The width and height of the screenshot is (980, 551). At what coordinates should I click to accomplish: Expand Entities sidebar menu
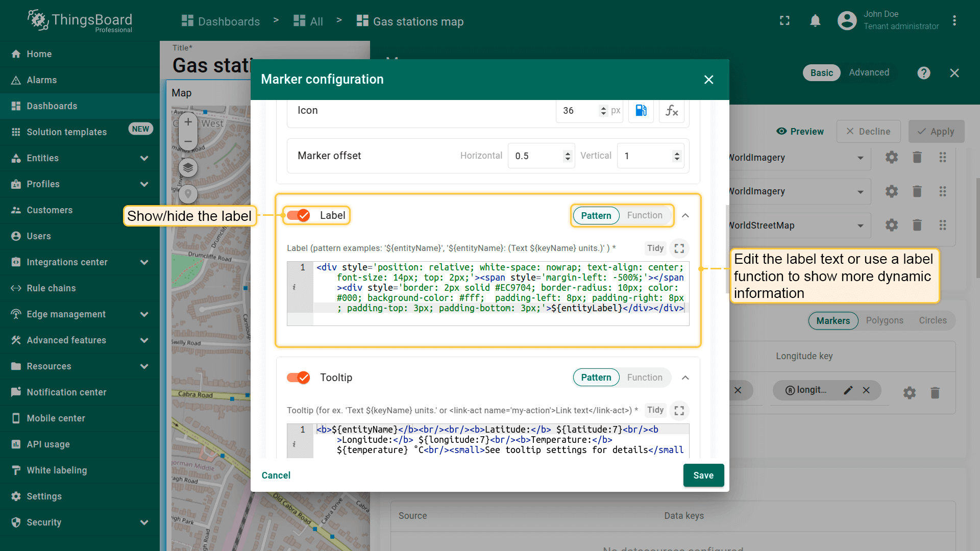click(144, 158)
